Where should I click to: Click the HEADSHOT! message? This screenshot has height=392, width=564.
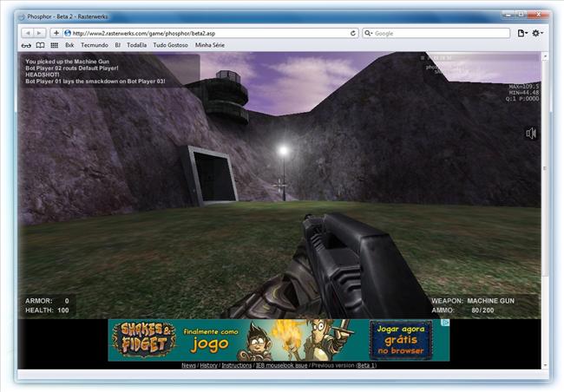(43, 75)
